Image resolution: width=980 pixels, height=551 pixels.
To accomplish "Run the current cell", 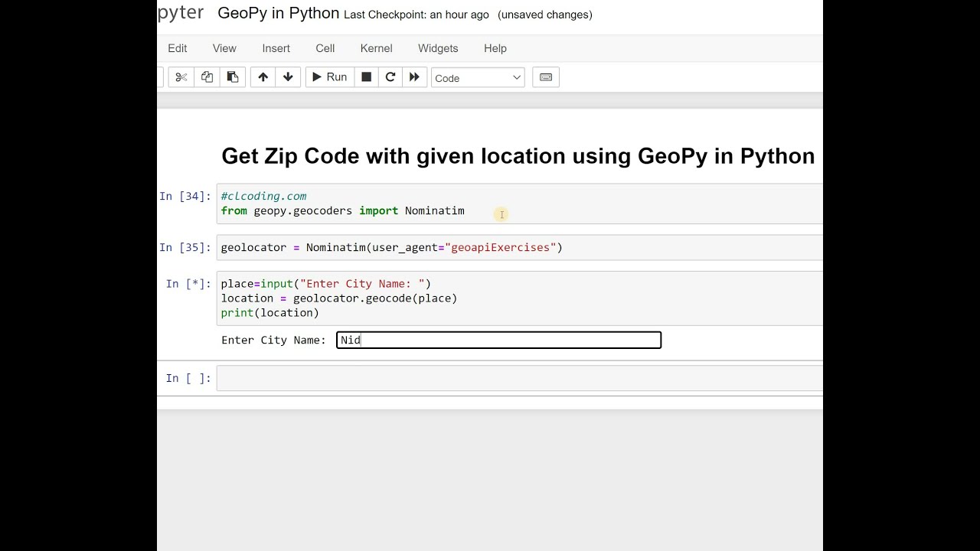I will 330,77.
